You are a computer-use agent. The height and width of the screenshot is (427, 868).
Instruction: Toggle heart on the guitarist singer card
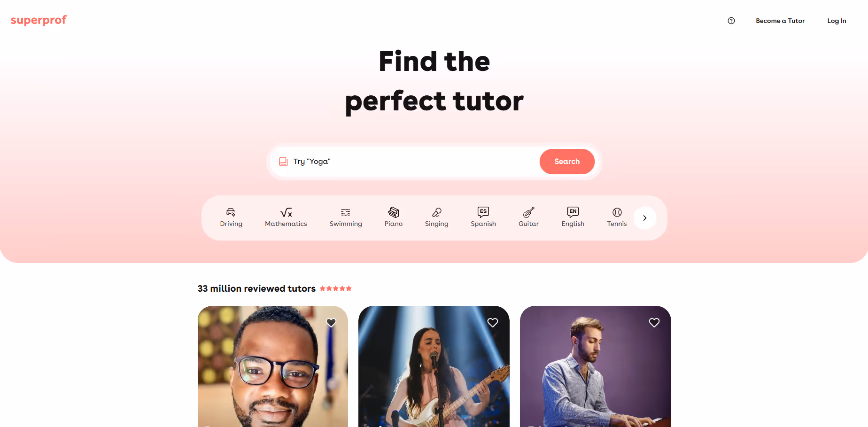493,323
